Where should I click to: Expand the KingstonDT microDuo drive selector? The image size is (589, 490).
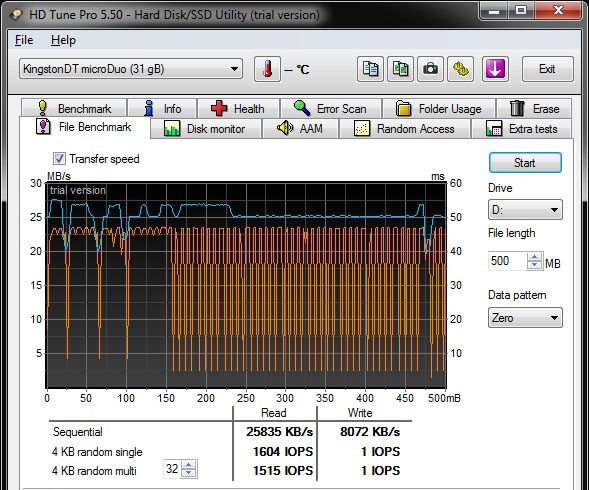click(131, 69)
